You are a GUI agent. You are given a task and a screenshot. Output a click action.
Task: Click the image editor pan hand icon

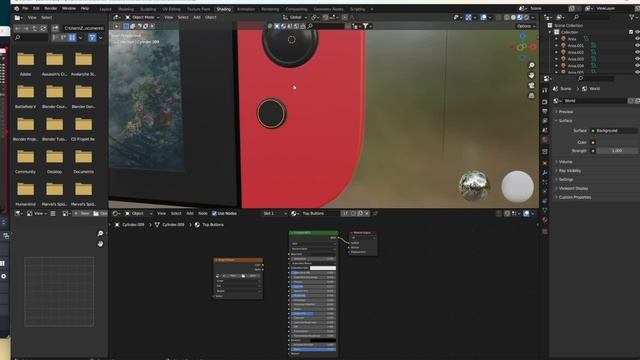(x=100, y=244)
